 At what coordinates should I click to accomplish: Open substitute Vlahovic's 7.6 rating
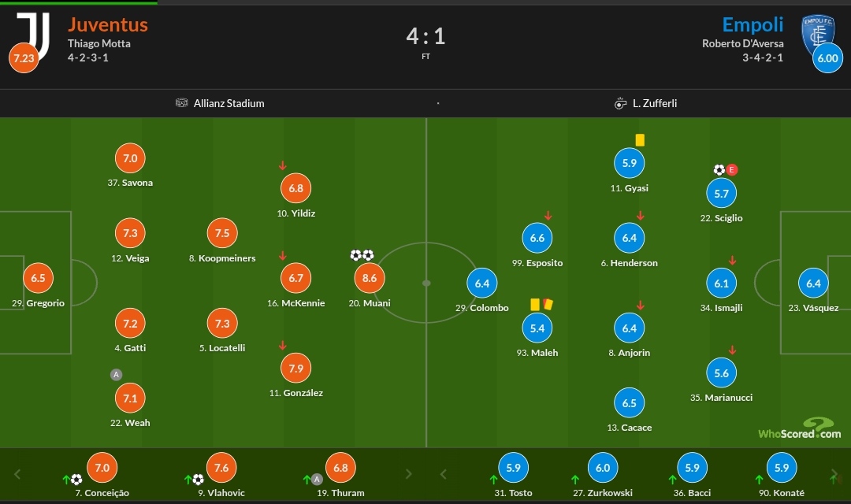[221, 468]
